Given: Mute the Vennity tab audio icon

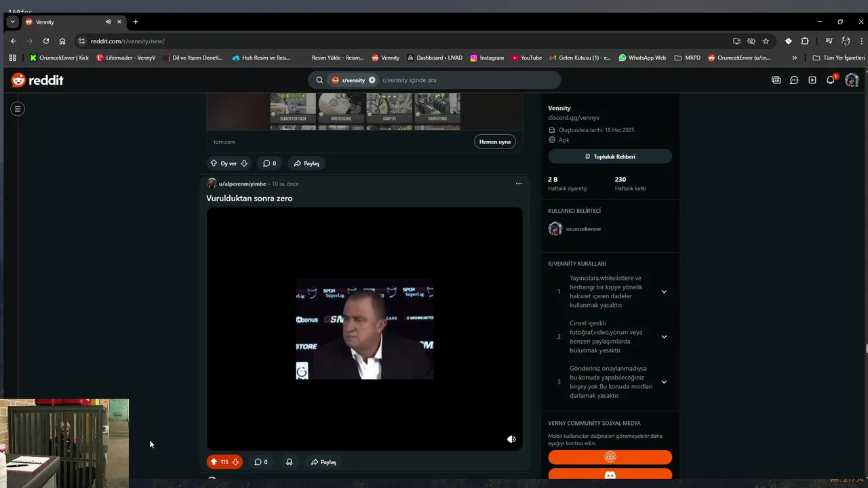Looking at the screenshot, I should click(x=108, y=22).
